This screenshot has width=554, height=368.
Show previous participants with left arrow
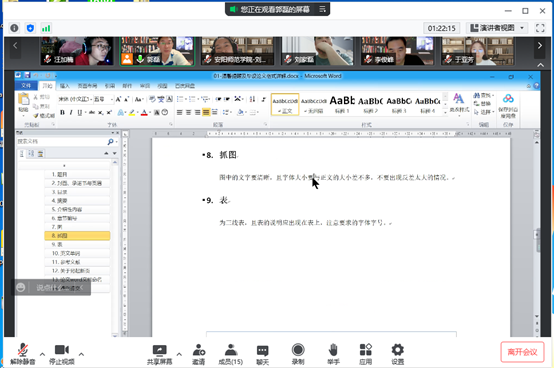(x=15, y=45)
